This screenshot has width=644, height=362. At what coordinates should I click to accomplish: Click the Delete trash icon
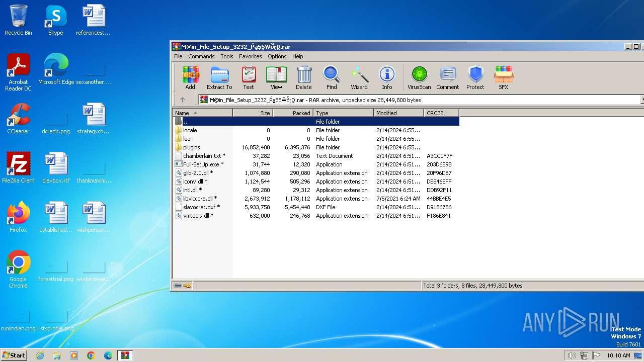[303, 78]
